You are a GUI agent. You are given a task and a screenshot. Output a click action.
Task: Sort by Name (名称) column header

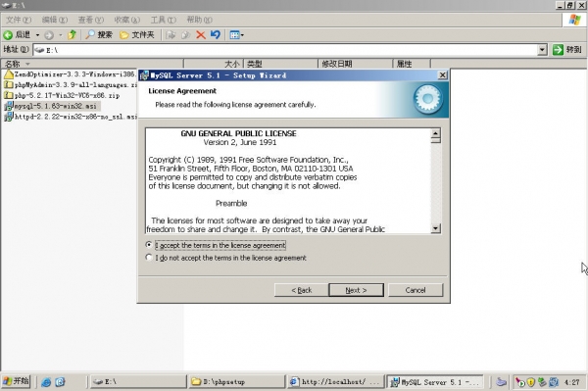(92, 64)
